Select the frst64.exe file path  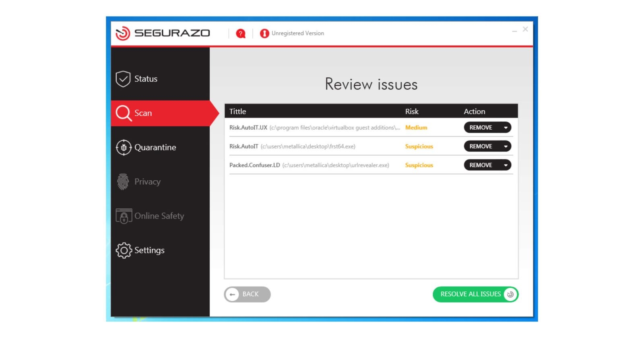[308, 146]
